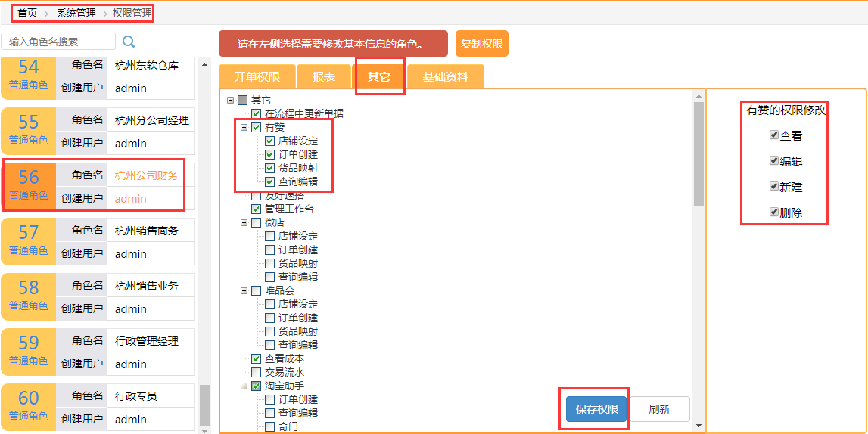Focus the role name search field
Screen dimensions: 868x434
(59, 42)
